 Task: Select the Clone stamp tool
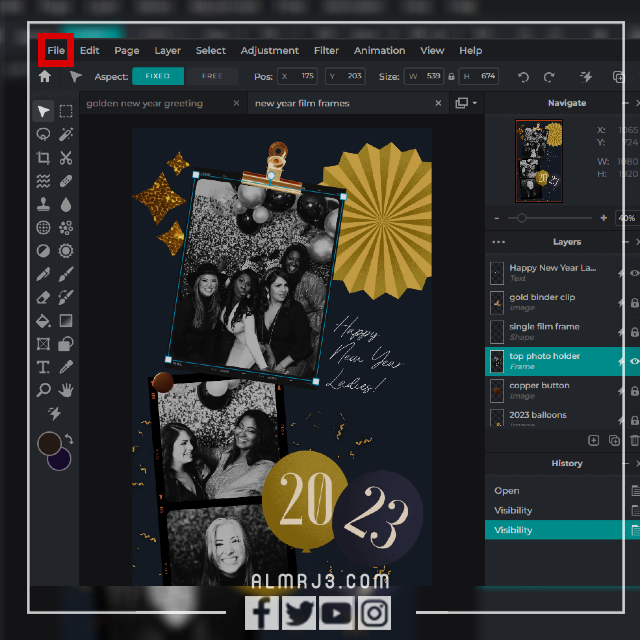[43, 204]
